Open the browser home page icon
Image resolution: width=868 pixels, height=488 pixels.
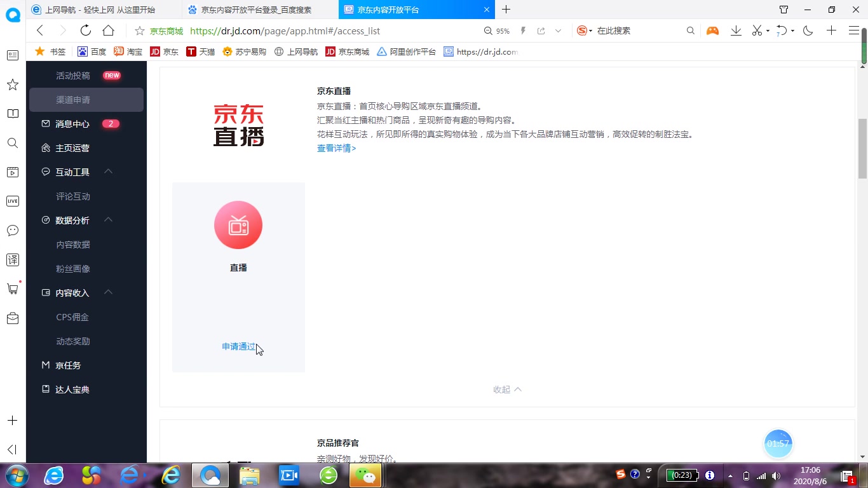pos(108,30)
